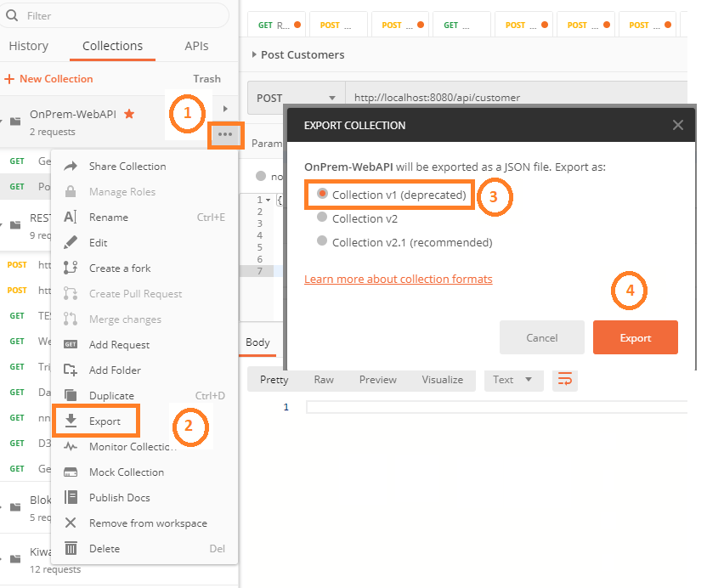
Task: Switch to the History tab
Action: (x=29, y=46)
